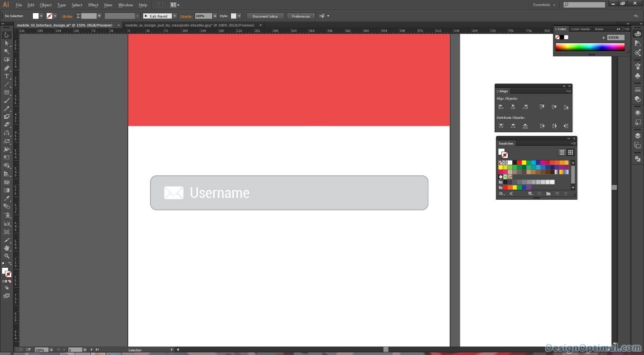
Task: Switch to the Color Guide tab
Action: [x=580, y=29]
